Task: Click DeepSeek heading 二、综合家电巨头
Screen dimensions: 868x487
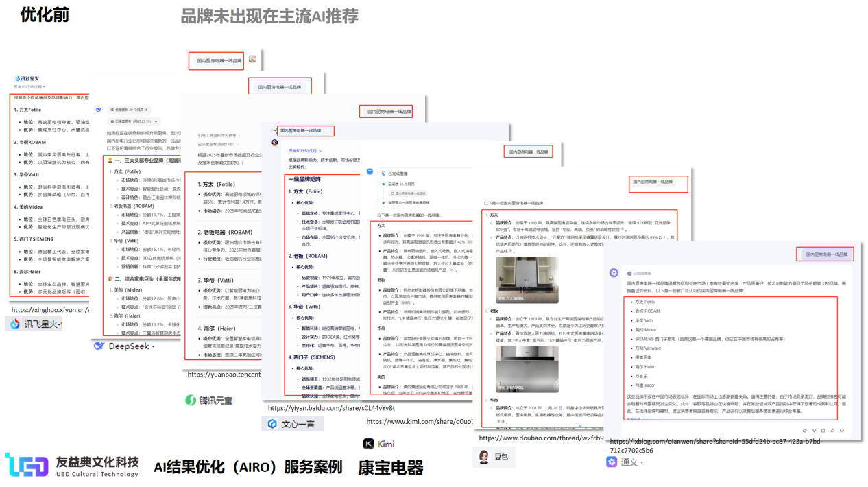Action: (x=145, y=279)
